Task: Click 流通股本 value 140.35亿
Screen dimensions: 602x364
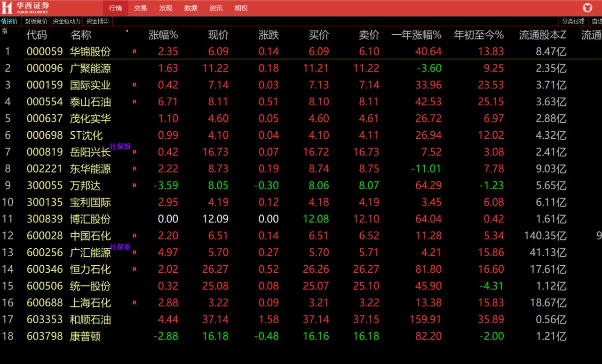Action: click(x=546, y=236)
